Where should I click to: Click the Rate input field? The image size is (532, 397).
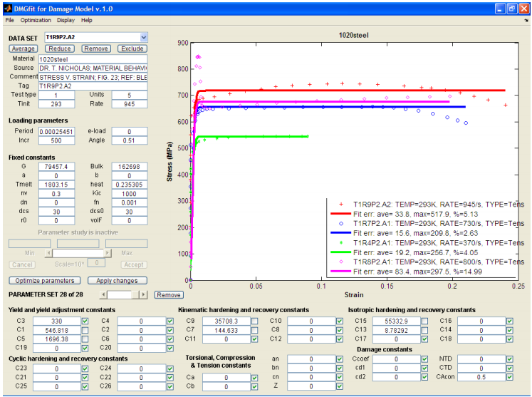pos(130,104)
